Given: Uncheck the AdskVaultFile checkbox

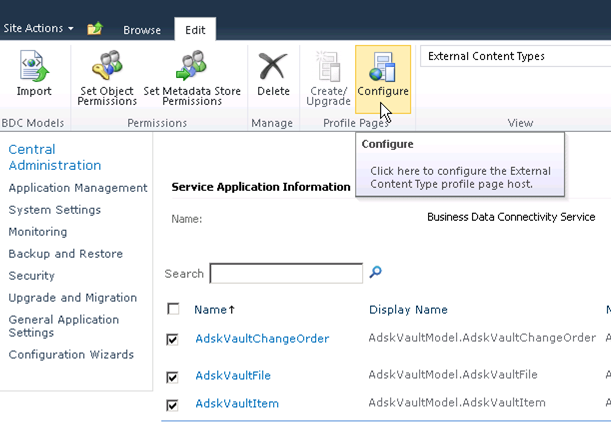Looking at the screenshot, I should coord(174,376).
